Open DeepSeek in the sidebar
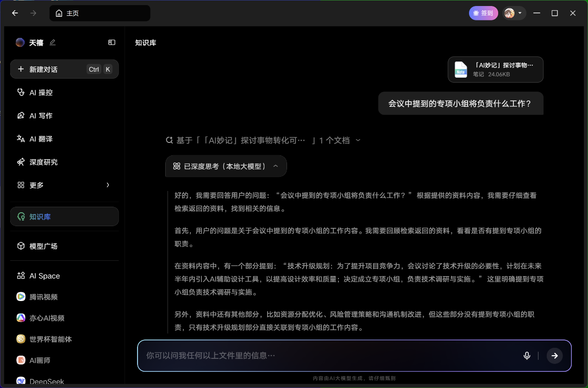Image resolution: width=588 pixels, height=388 pixels. click(46, 380)
